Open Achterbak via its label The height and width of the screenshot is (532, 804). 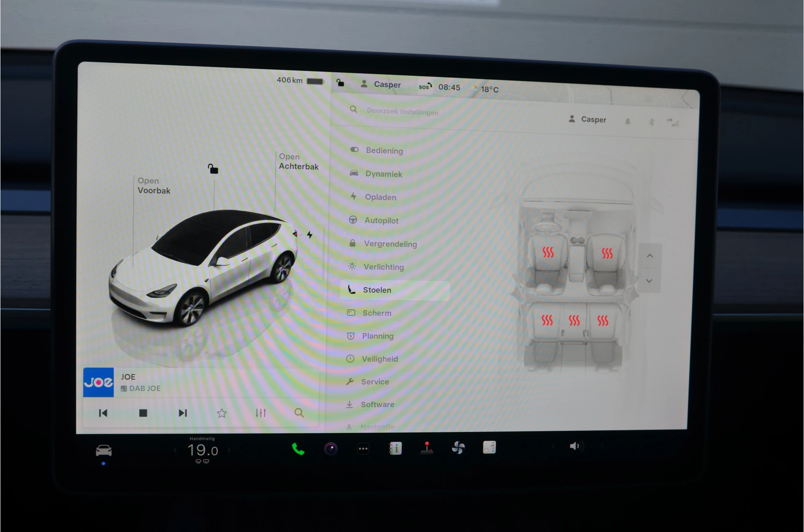click(299, 162)
